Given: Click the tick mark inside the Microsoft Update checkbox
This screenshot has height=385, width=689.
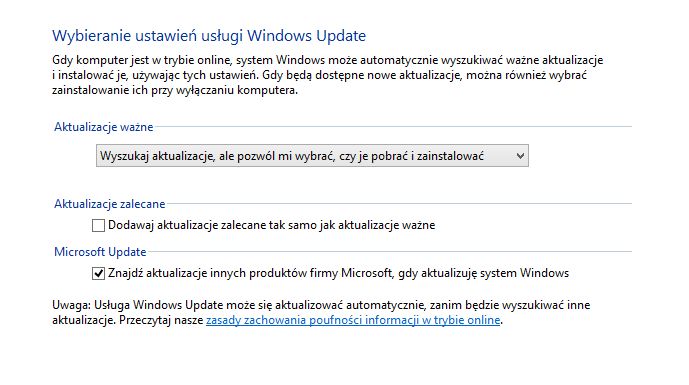Looking at the screenshot, I should [x=98, y=273].
